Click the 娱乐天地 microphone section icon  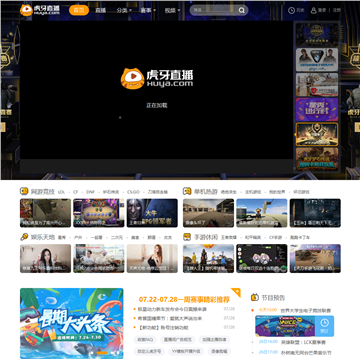point(24,237)
